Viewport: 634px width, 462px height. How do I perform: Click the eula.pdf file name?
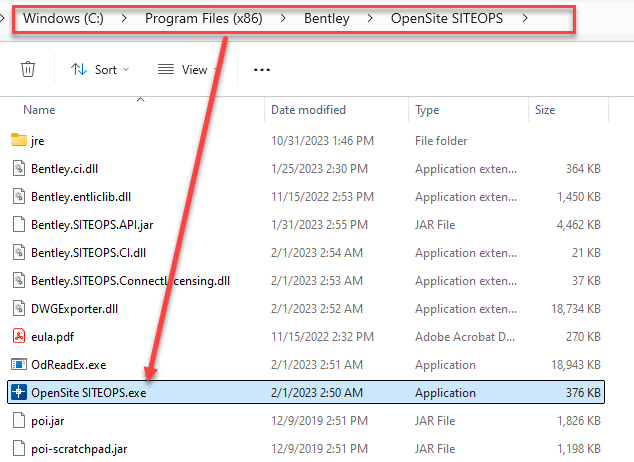coord(53,337)
